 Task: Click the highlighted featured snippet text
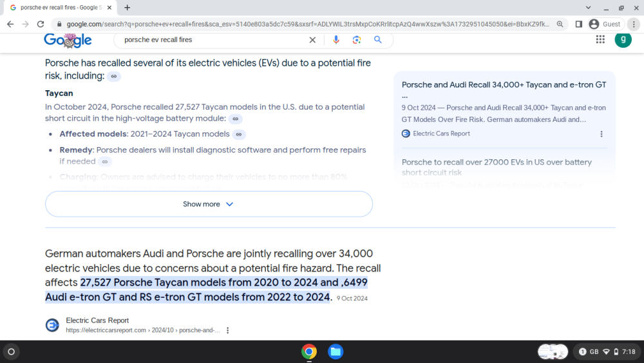tap(206, 290)
